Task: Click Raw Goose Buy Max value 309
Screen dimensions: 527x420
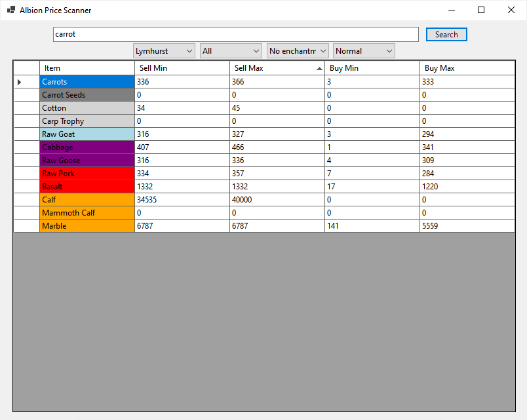Action: pyautogui.click(x=467, y=161)
